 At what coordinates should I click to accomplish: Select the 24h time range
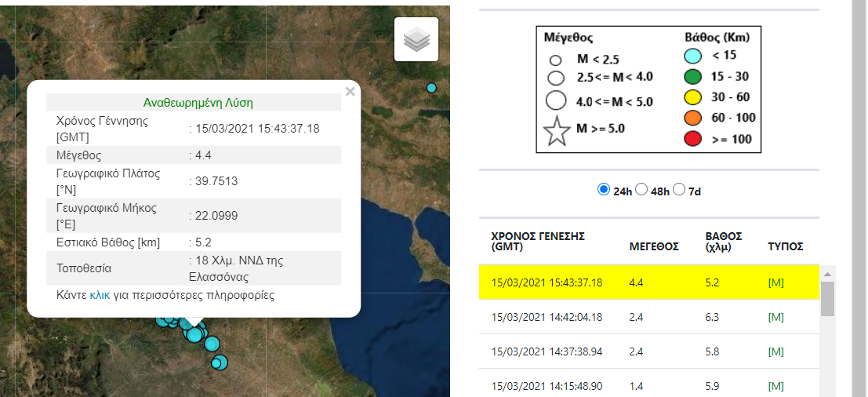(x=603, y=190)
